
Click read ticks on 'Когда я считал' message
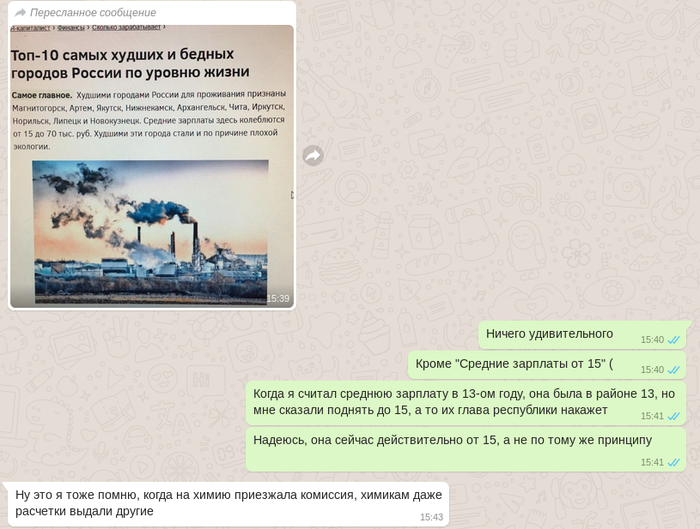pyautogui.click(x=674, y=416)
